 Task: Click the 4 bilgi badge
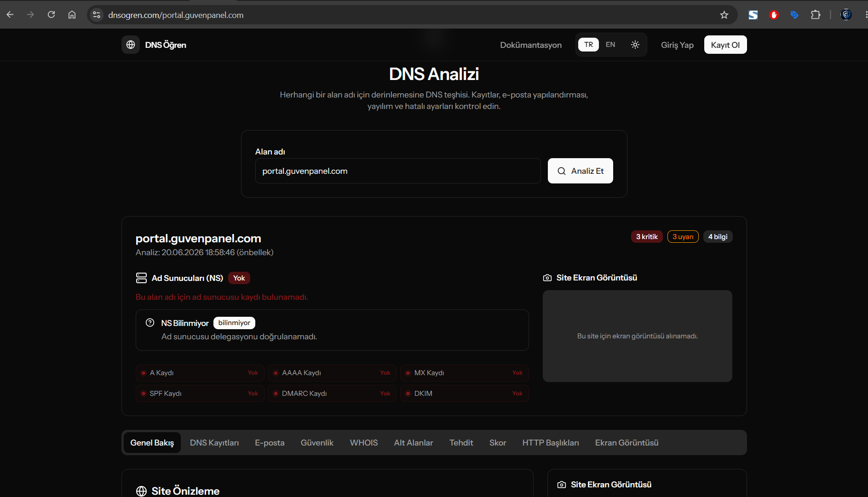coord(718,237)
